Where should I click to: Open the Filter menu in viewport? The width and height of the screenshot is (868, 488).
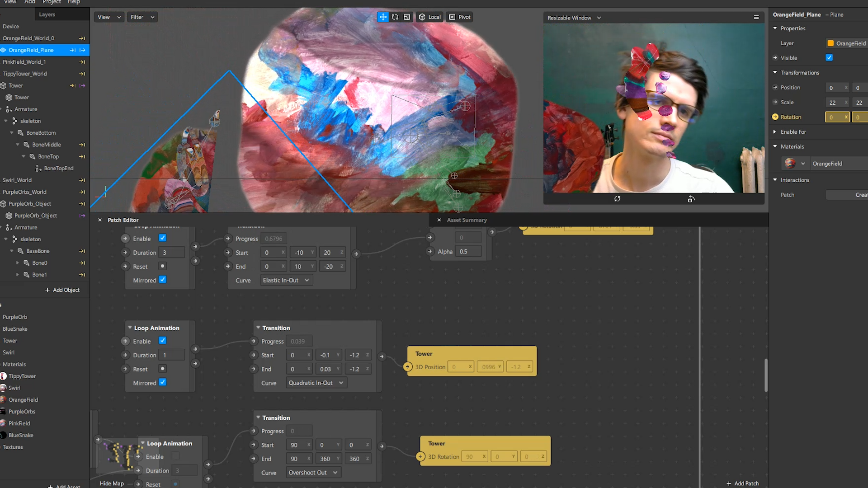click(x=142, y=17)
